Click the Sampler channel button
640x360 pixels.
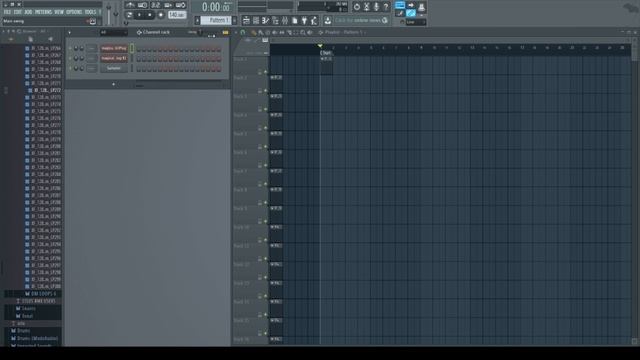pyautogui.click(x=114, y=68)
